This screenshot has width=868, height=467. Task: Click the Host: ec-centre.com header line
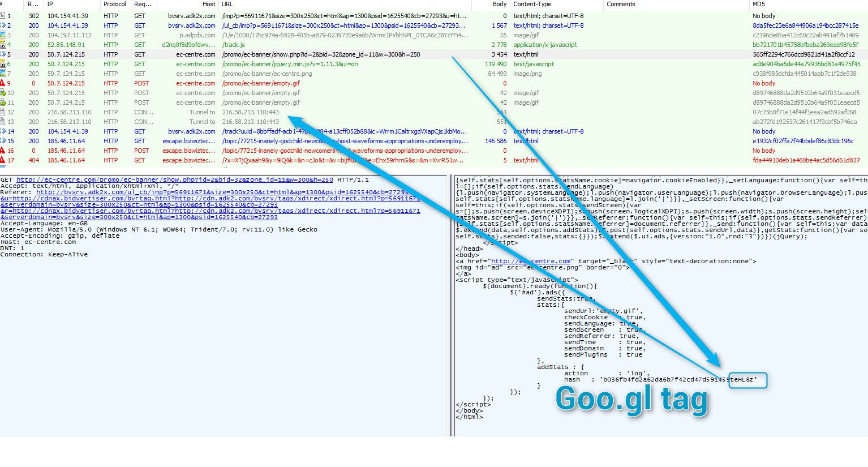pyautogui.click(x=38, y=242)
